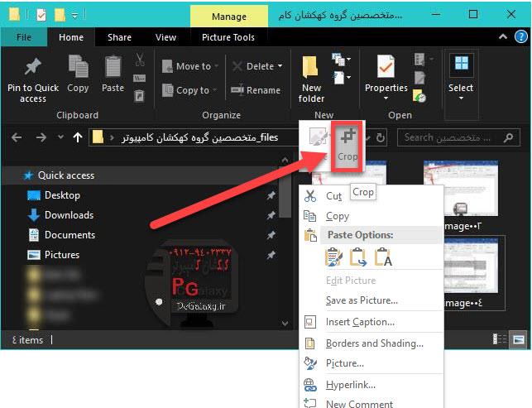Create a New folder from ribbon
The image size is (532, 408).
[x=311, y=79]
